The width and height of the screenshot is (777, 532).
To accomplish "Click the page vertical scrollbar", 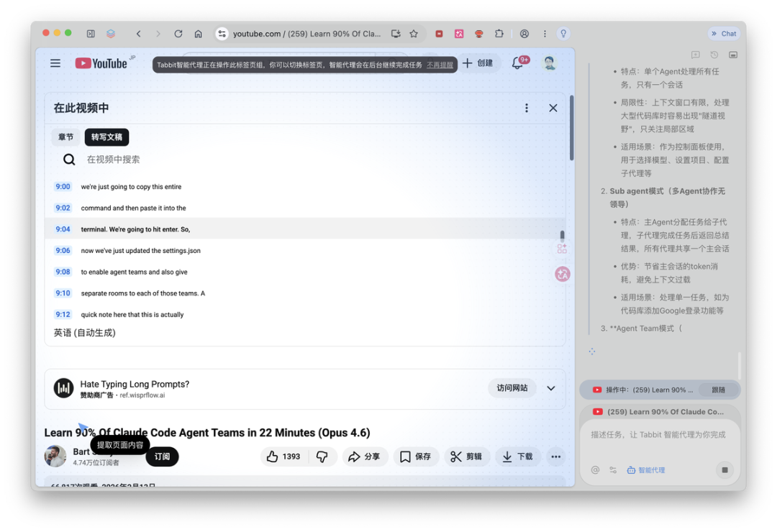I will [571, 128].
